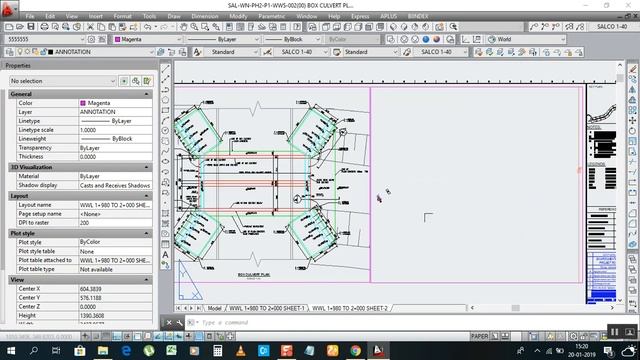Open the Text Style icon beside Standard

[x=197, y=52]
